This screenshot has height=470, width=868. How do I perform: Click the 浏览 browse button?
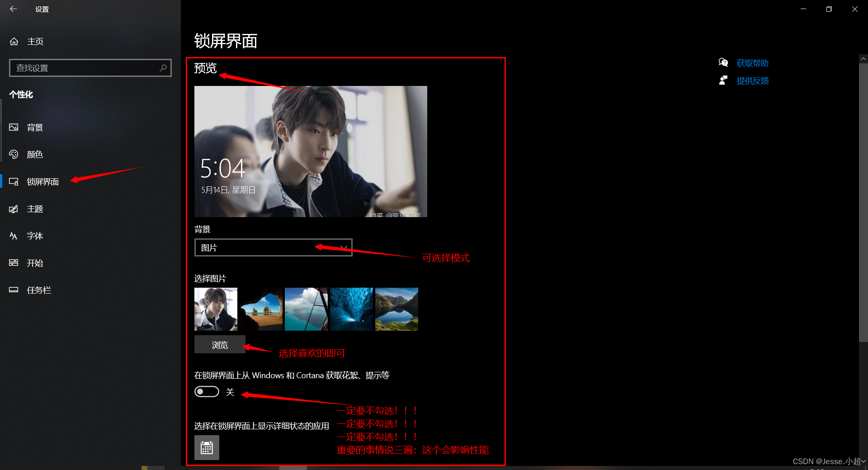pos(220,345)
